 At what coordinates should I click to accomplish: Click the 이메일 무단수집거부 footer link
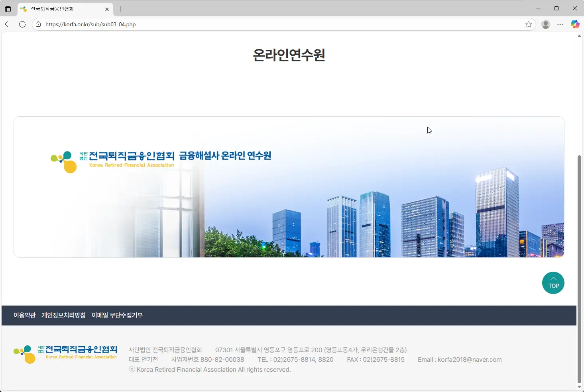coord(118,315)
